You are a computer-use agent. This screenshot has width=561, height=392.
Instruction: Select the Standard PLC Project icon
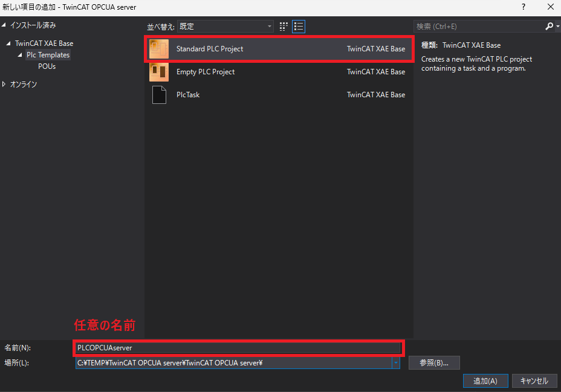tap(159, 49)
